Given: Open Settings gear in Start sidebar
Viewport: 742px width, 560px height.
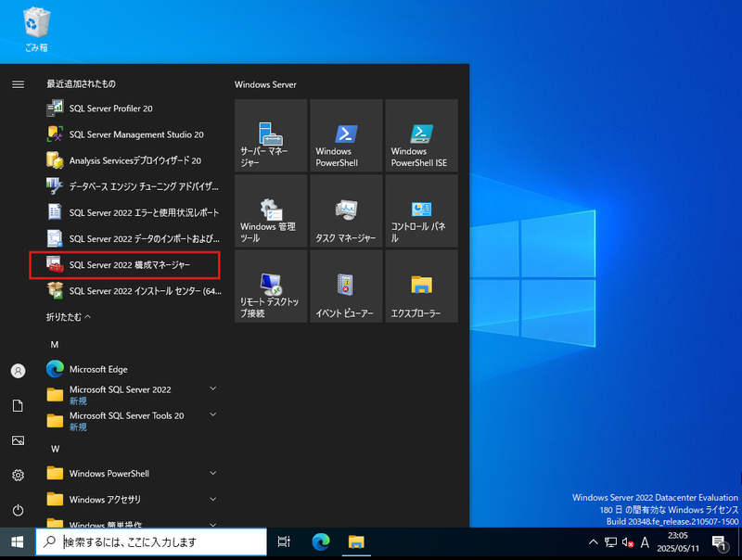Looking at the screenshot, I should point(18,475).
